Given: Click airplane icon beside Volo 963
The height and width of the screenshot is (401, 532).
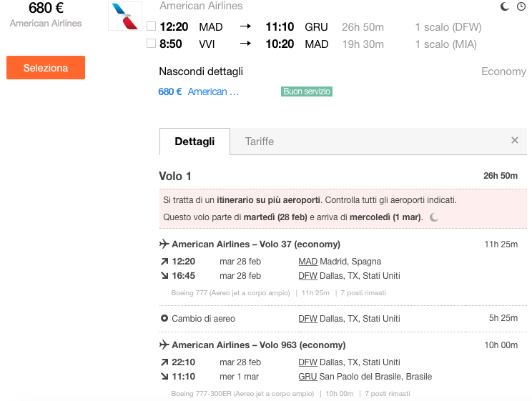Looking at the screenshot, I should click(164, 345).
